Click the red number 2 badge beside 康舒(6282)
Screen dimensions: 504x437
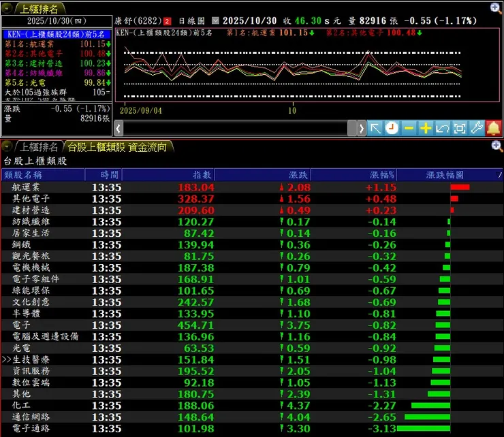167,22
